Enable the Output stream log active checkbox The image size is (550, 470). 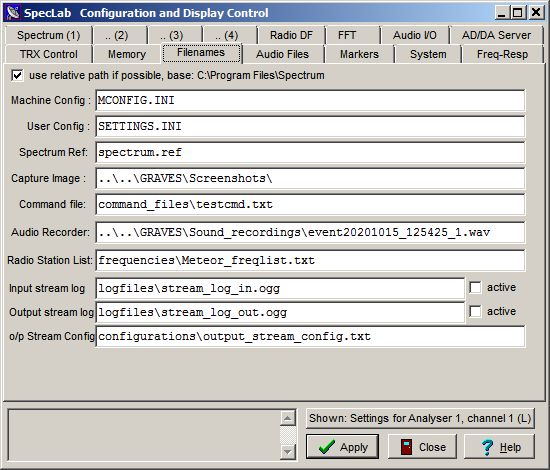[475, 311]
